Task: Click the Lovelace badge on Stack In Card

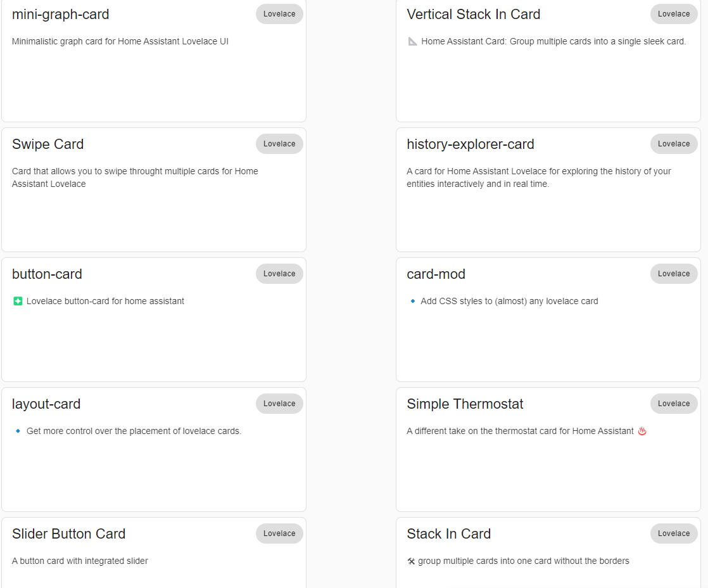Action: [674, 533]
